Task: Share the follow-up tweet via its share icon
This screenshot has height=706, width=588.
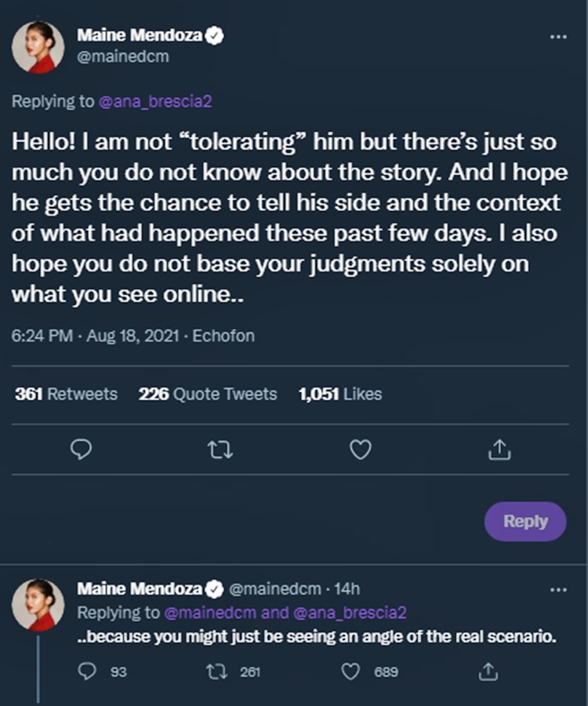Action: [x=488, y=671]
